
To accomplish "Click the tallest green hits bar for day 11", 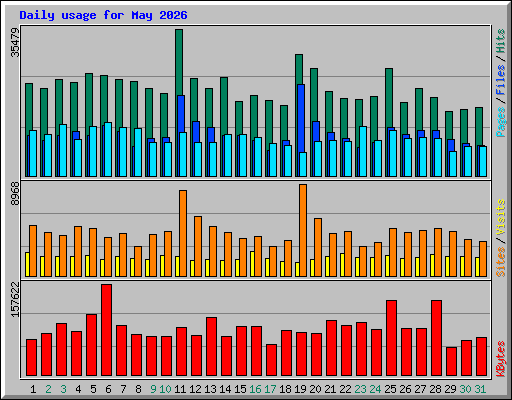I will click(179, 62).
